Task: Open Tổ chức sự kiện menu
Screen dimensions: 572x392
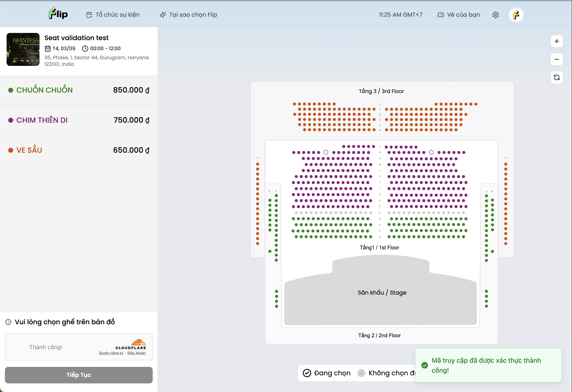Action: [117, 15]
